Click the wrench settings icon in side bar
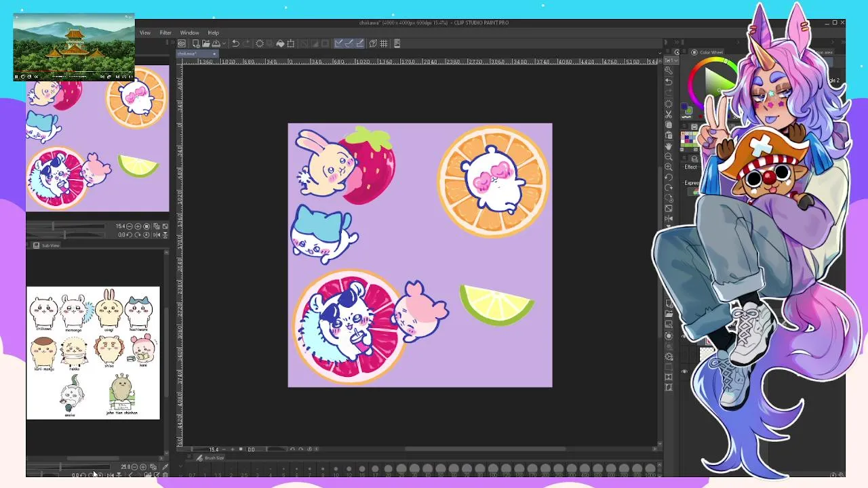Viewport: 868px width, 488px height. pyautogui.click(x=669, y=70)
